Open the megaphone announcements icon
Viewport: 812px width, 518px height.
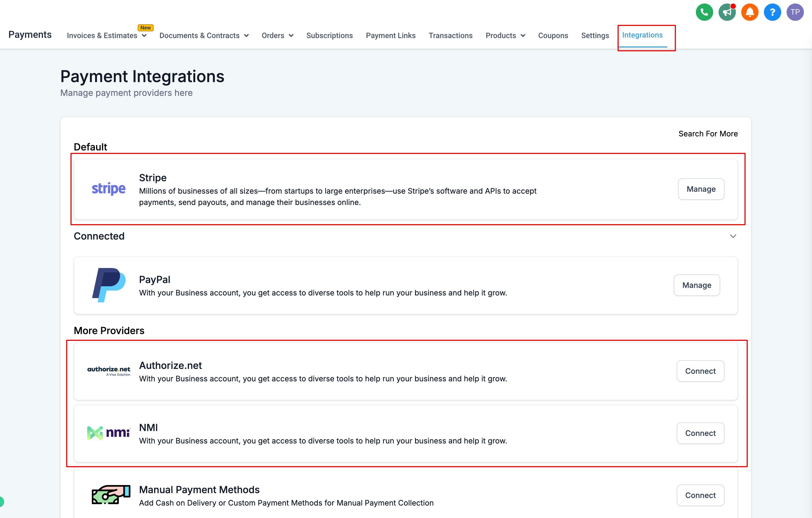coord(727,12)
